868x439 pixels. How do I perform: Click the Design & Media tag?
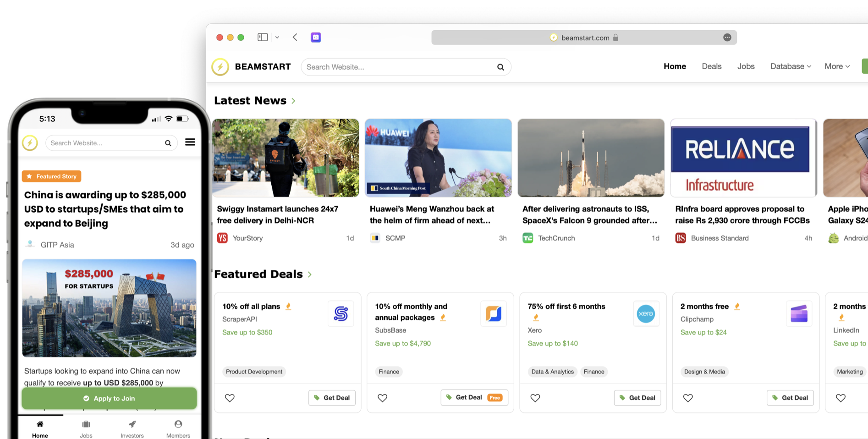pos(704,372)
